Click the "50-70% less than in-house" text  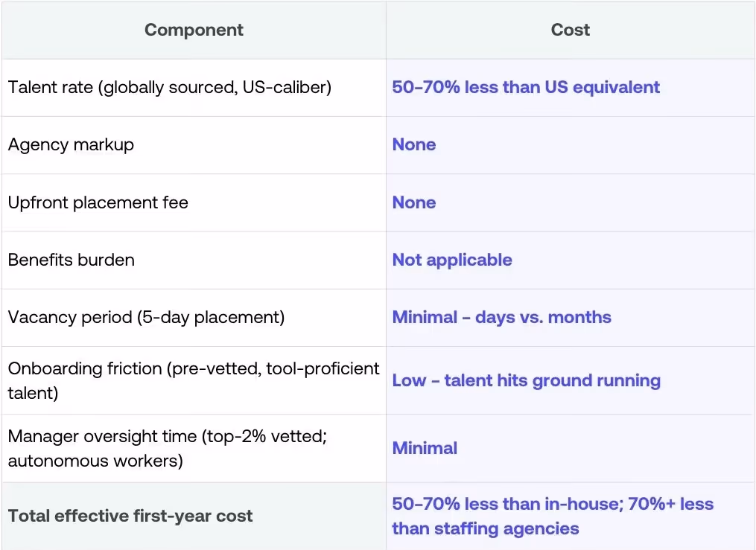coord(503,504)
